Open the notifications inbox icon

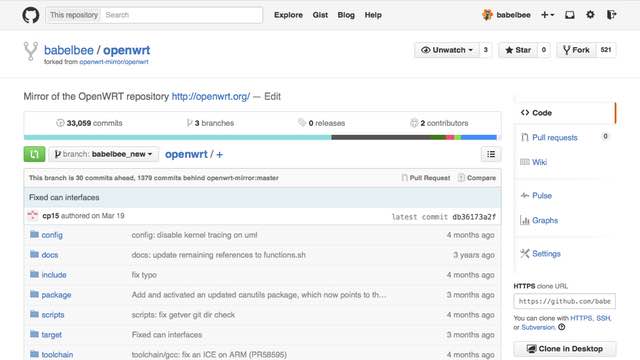pos(569,15)
